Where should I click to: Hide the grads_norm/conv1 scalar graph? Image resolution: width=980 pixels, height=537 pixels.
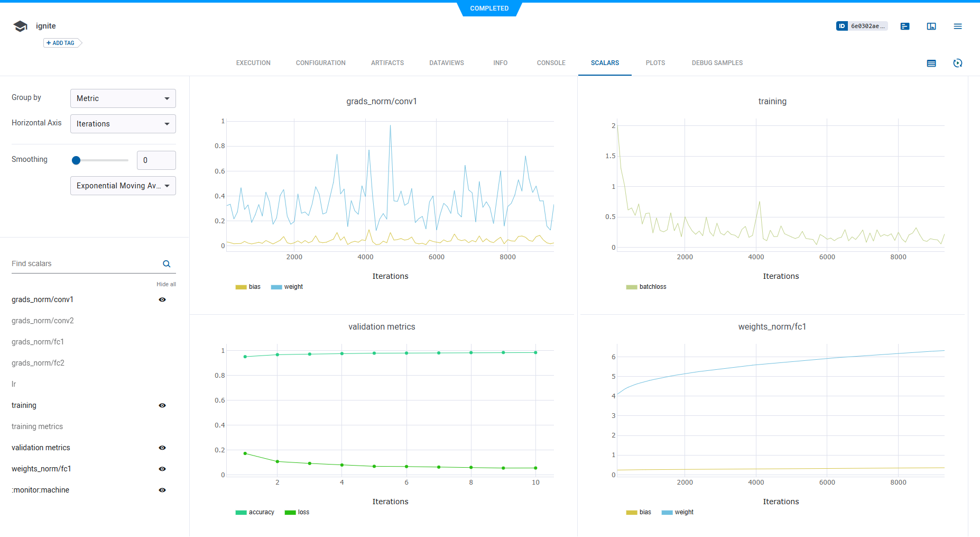pos(162,299)
